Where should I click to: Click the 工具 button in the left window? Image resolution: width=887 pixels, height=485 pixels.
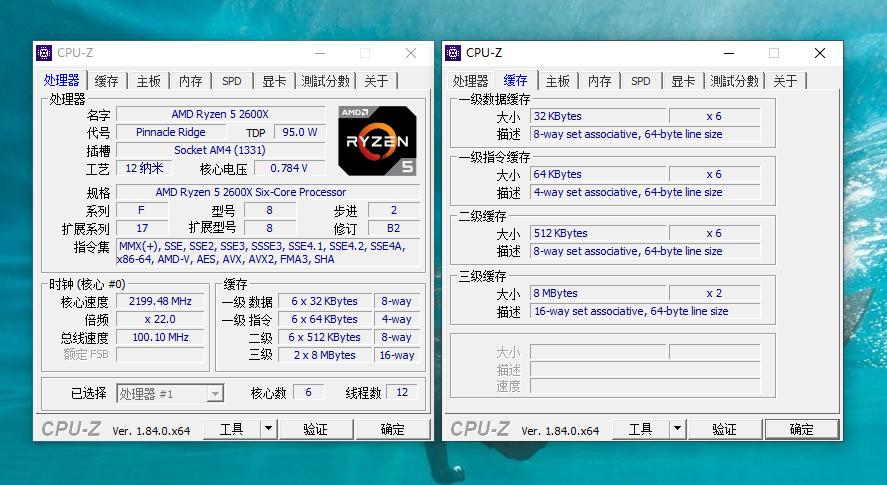click(231, 429)
